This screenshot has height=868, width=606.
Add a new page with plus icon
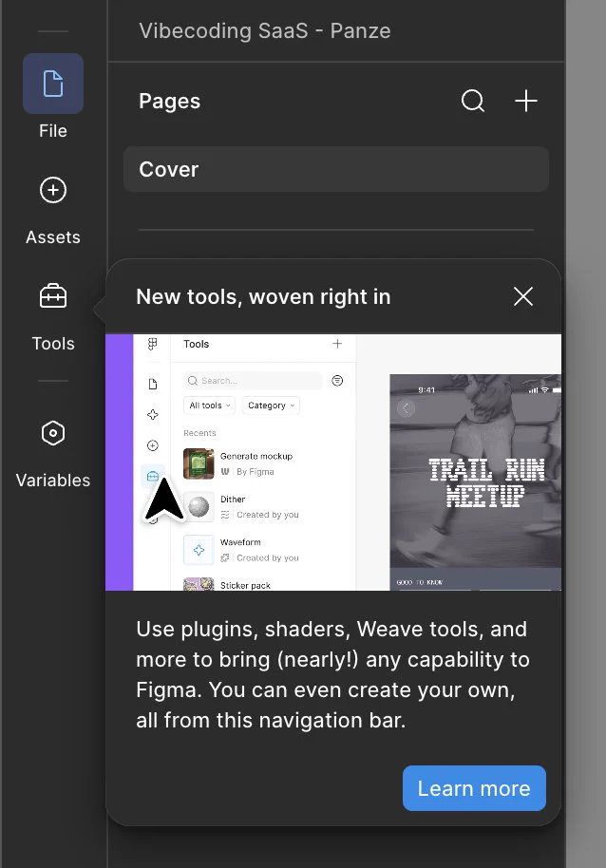[x=526, y=102]
